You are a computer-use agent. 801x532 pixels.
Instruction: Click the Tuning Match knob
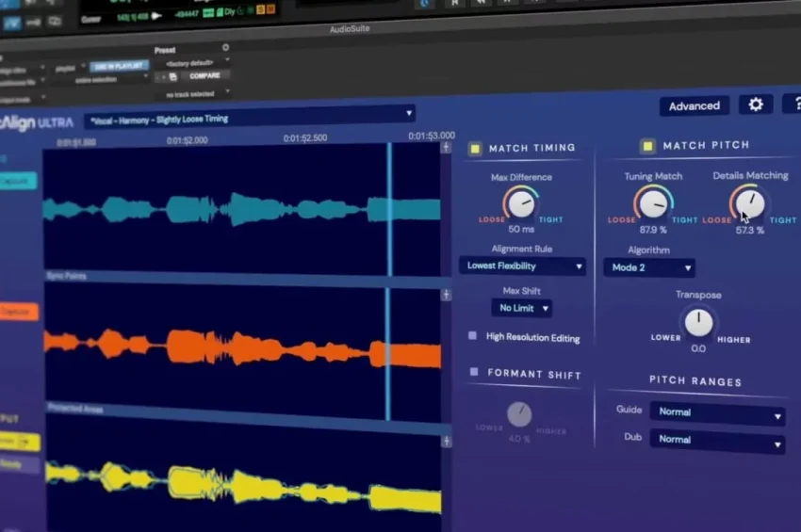point(653,202)
